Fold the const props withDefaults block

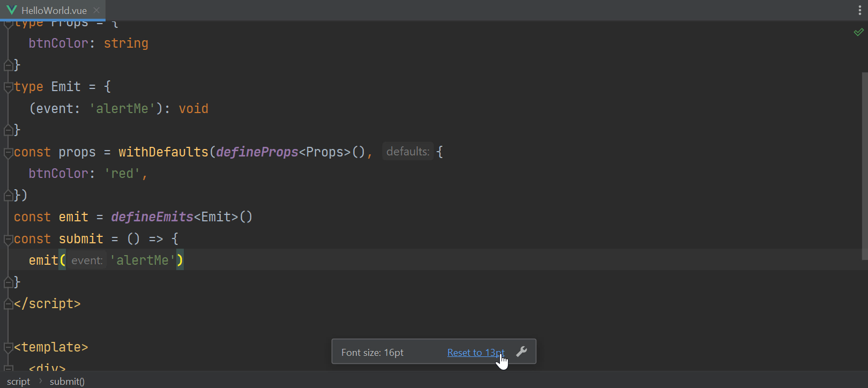(8, 153)
